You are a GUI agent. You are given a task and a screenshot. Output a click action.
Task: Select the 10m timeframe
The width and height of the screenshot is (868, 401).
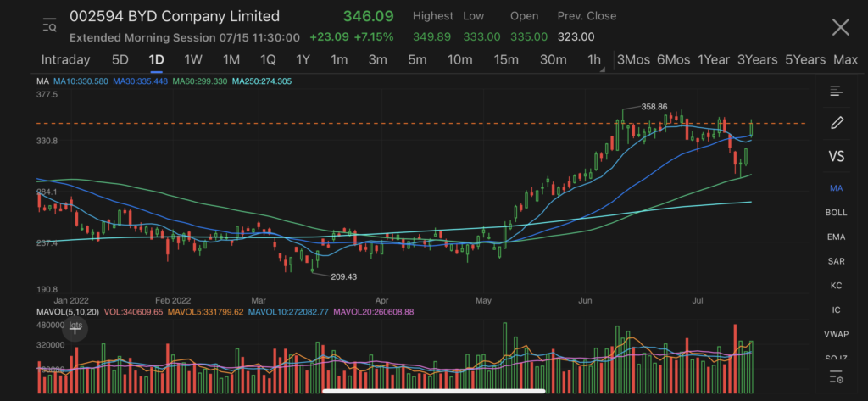pos(460,60)
